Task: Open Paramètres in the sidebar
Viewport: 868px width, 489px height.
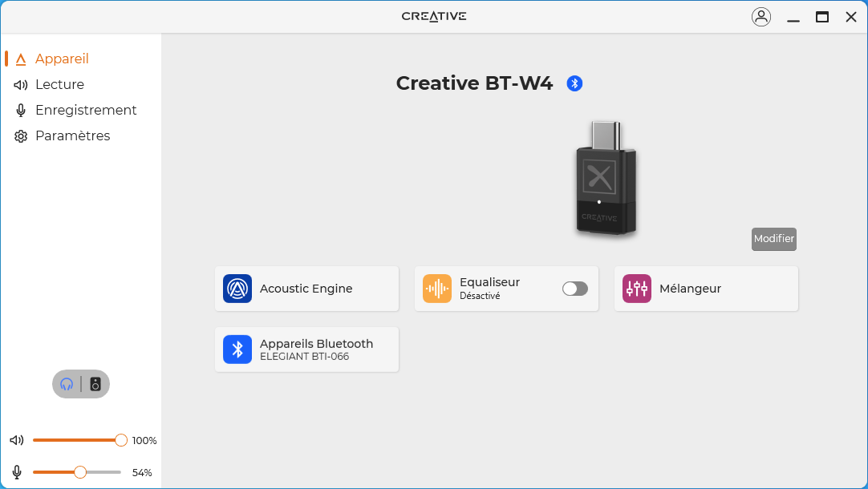Action: [72, 135]
